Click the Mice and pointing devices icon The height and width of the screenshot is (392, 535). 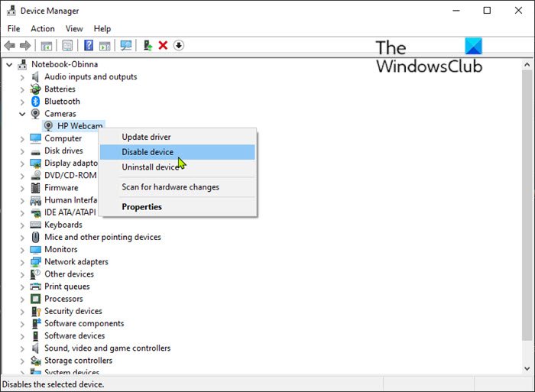35,237
